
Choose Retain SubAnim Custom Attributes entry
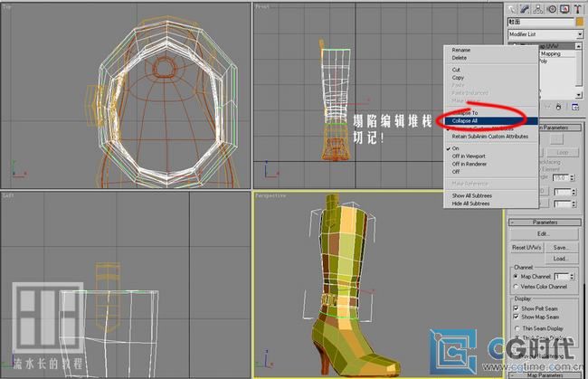[490, 137]
